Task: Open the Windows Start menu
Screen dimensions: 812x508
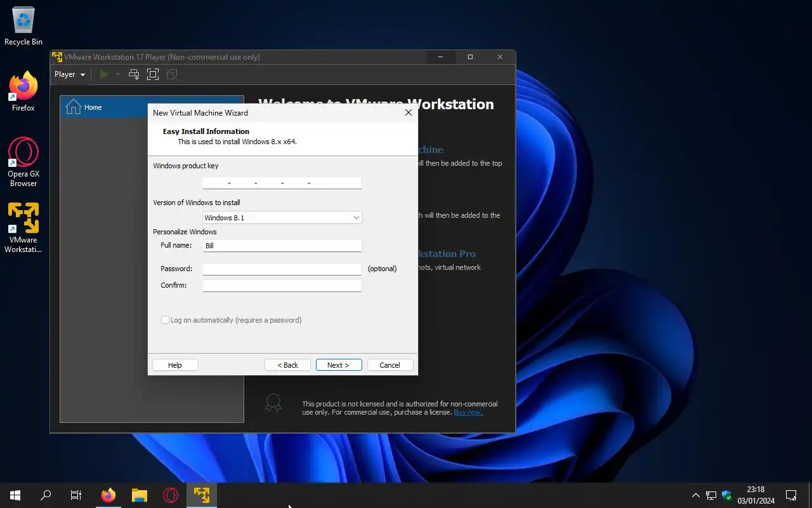Action: [15, 495]
